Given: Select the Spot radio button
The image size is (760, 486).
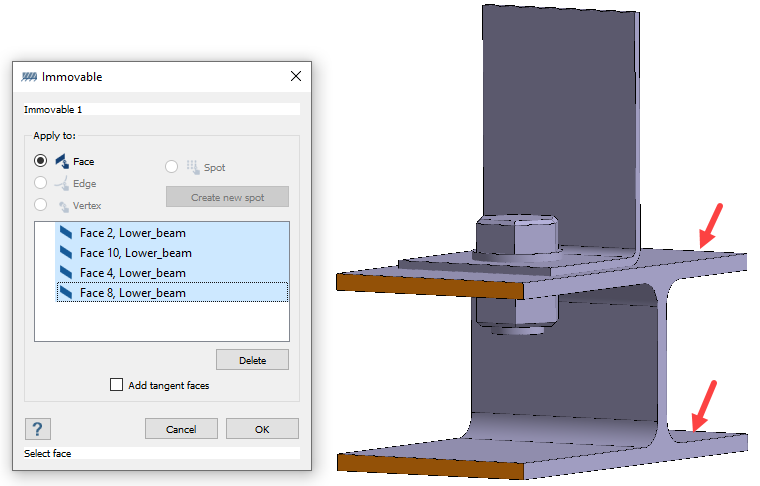Looking at the screenshot, I should pyautogui.click(x=172, y=167).
